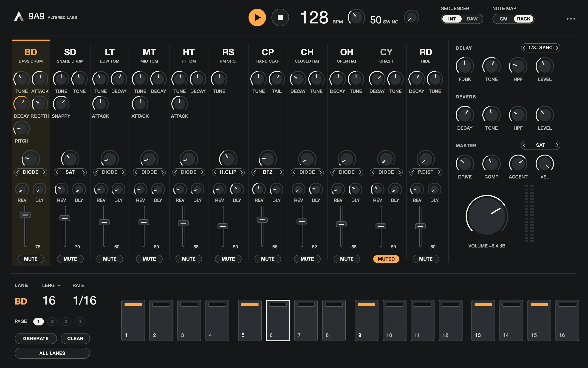Click the Altered Labs logo

tap(19, 16)
